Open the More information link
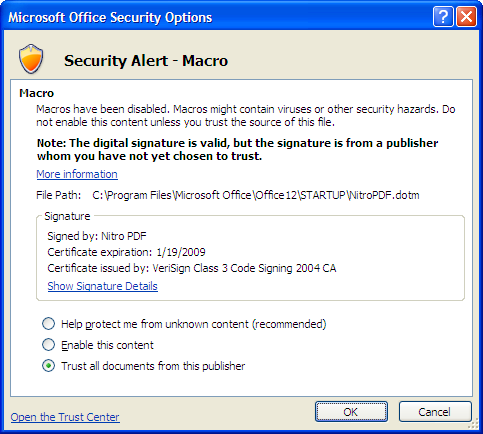The image size is (483, 434). pos(77,174)
